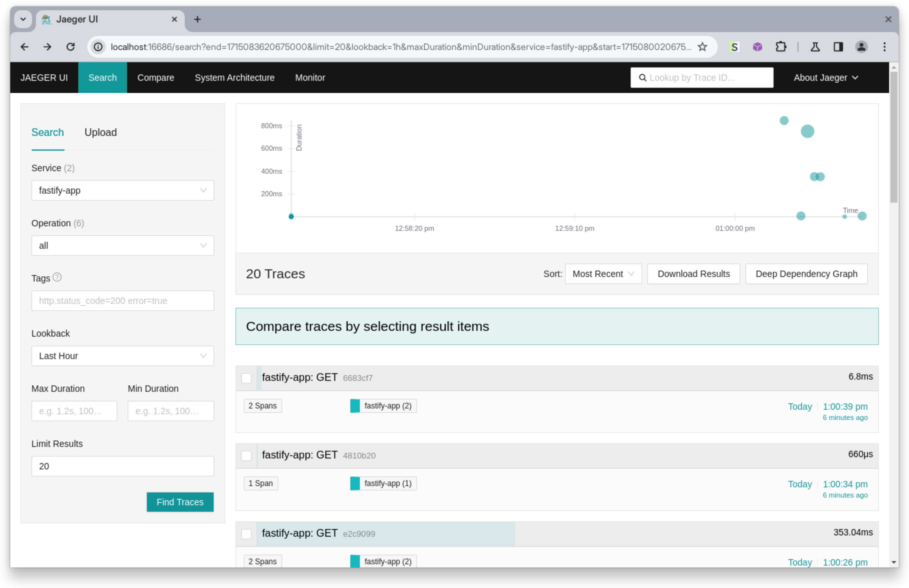Focus the Min Duration field
This screenshot has height=588, width=909.
(171, 411)
